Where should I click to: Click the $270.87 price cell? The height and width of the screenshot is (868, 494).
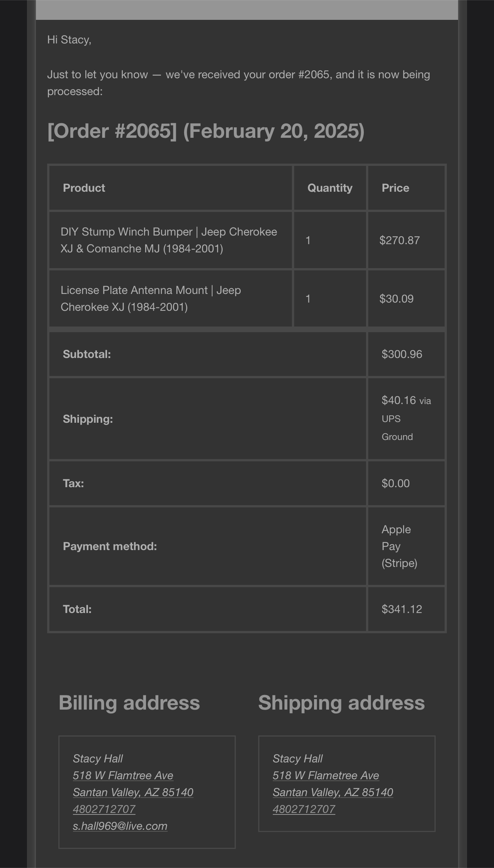pos(399,240)
